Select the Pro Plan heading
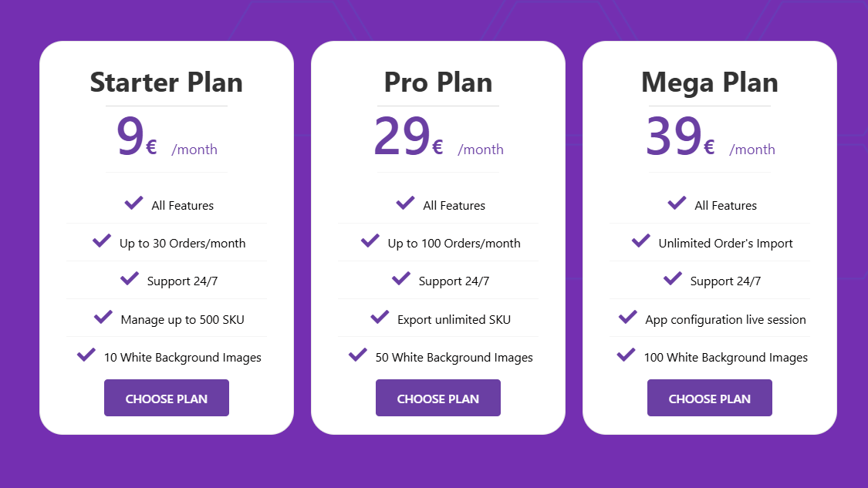The image size is (868, 488). [438, 82]
